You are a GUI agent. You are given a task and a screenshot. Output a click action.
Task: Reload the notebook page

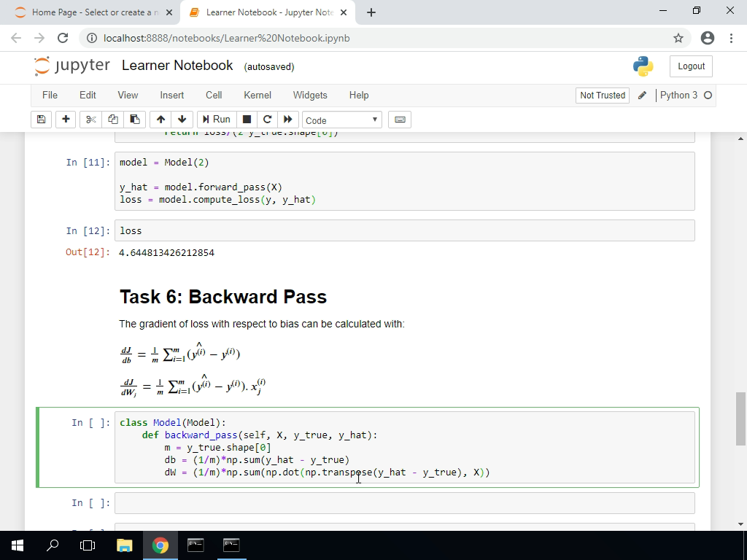[x=63, y=38]
